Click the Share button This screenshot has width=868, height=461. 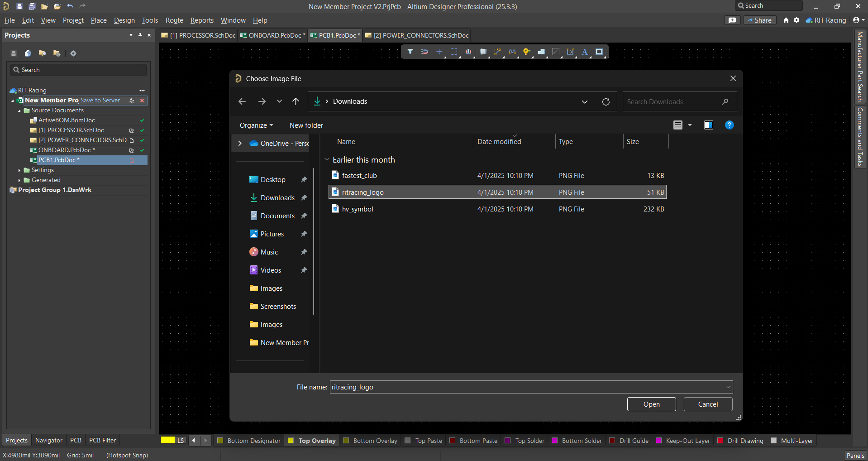click(x=760, y=20)
